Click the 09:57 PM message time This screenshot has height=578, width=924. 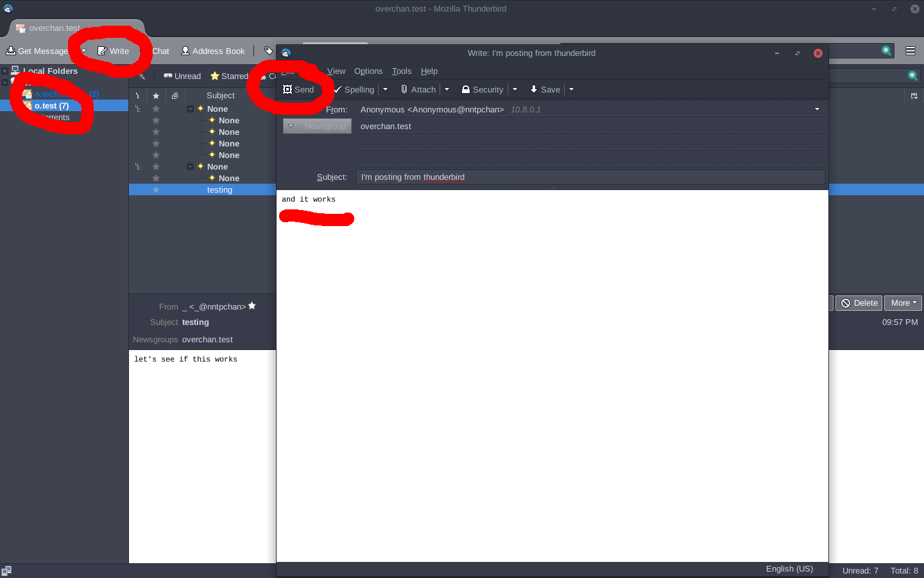tap(900, 322)
